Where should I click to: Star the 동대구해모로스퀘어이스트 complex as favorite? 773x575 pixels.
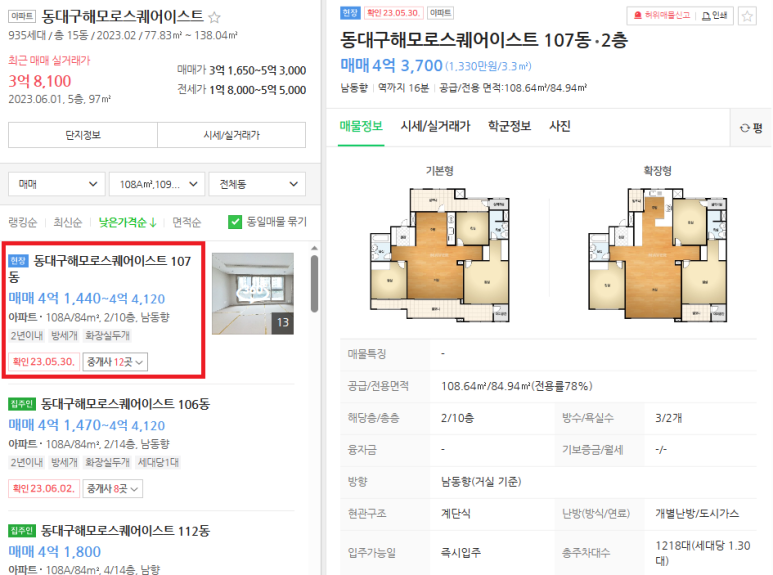(214, 18)
